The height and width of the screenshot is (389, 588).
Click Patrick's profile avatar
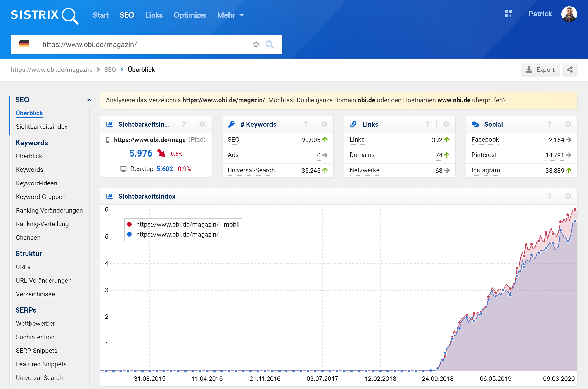[569, 14]
